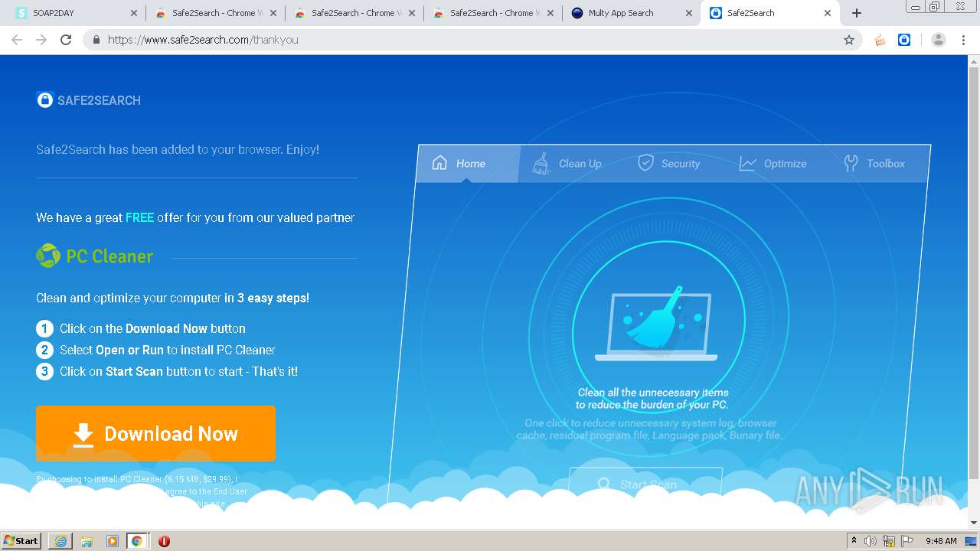Click the Optimize tab in preview
Image resolution: width=980 pixels, height=551 pixels.
(x=773, y=163)
